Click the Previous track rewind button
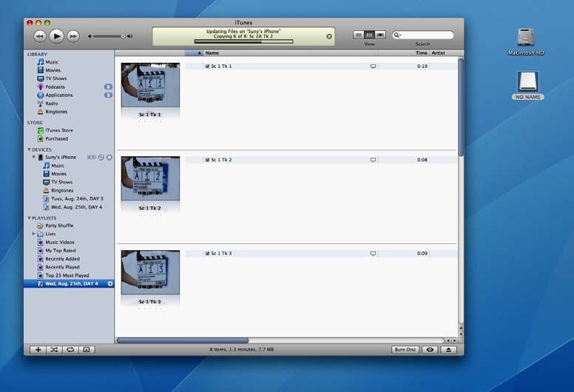The image size is (574, 392). pyautogui.click(x=39, y=36)
